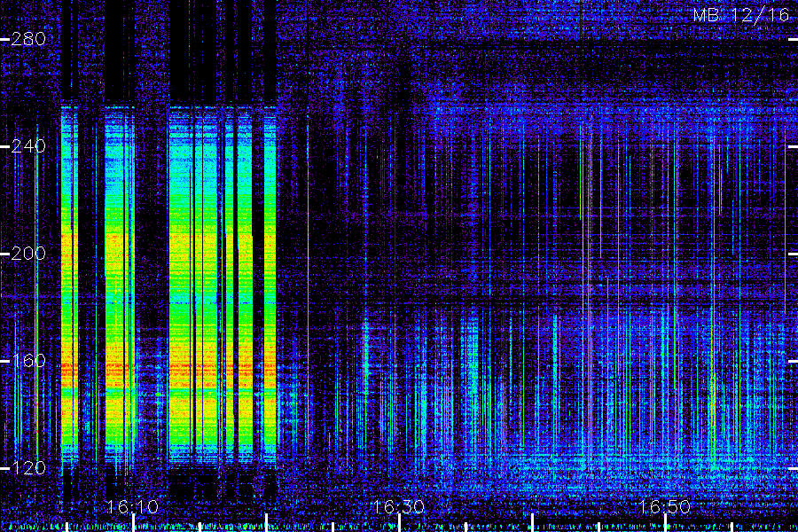Click the 160 frequency axis label

click(28, 361)
